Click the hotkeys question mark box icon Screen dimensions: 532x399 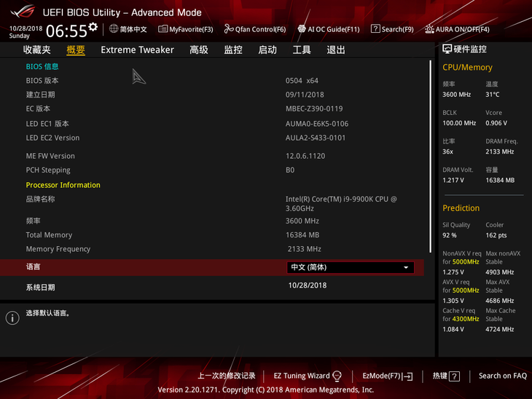[x=454, y=376]
